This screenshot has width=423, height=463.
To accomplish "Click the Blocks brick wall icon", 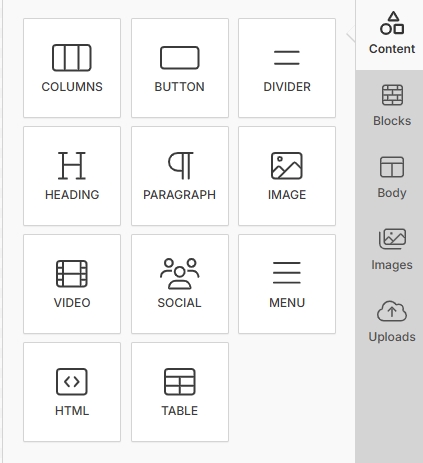I will 392,95.
